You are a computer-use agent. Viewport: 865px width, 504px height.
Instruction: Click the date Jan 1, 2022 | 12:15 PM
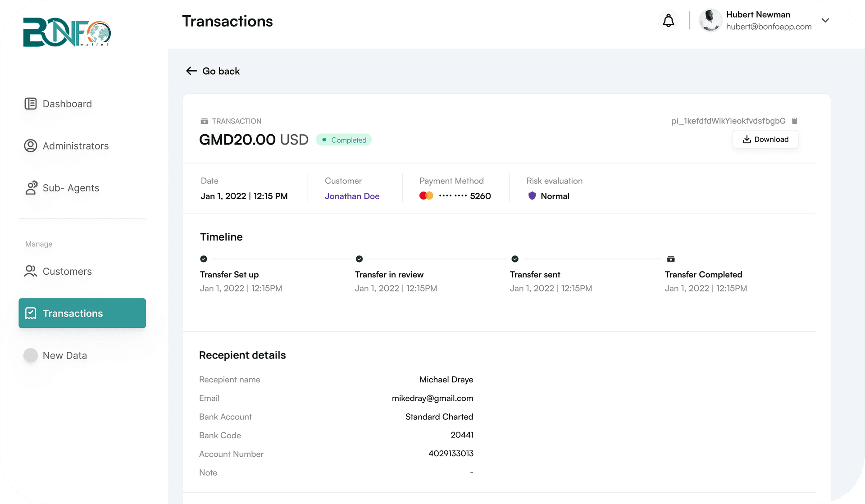pyautogui.click(x=244, y=196)
